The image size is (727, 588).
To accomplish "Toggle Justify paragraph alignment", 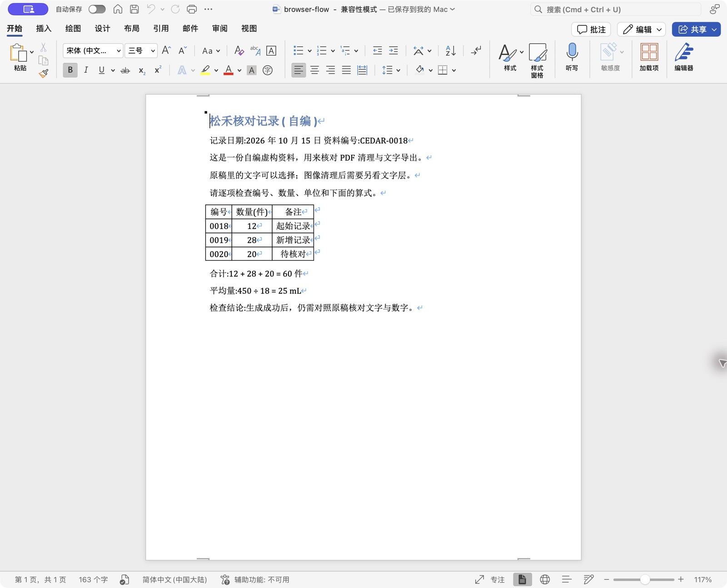I will (346, 70).
